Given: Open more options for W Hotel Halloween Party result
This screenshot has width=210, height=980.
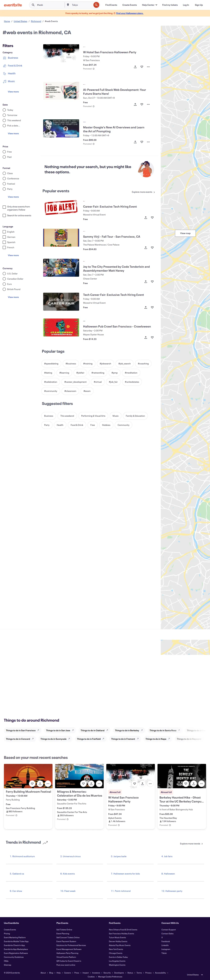Looking at the screenshot, I should [x=148, y=67].
